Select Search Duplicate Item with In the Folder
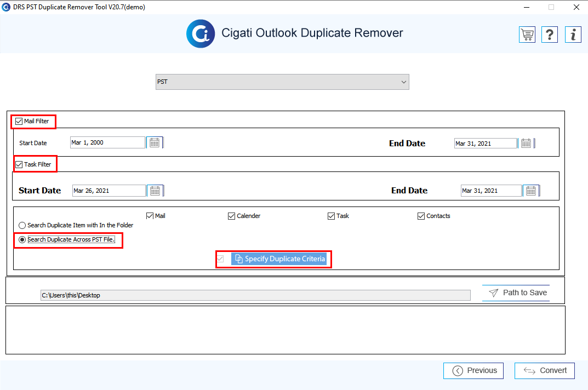The height and width of the screenshot is (390, 588). (22, 225)
